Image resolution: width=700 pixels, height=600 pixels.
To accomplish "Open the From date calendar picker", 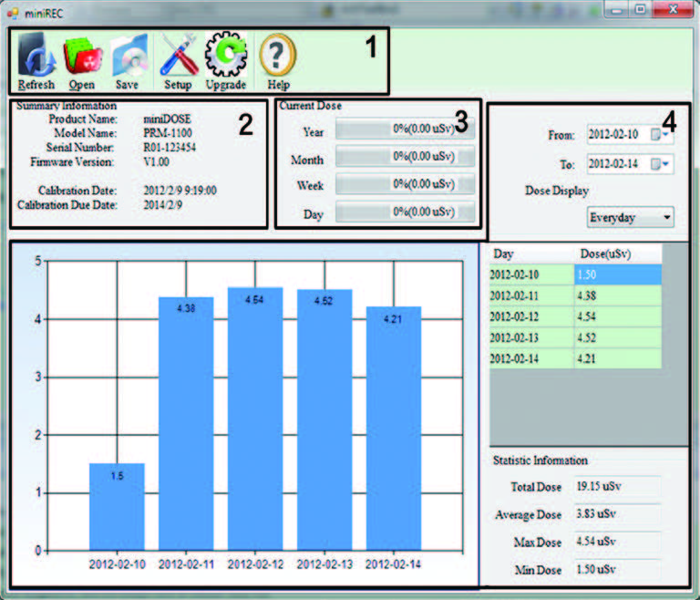I will tap(661, 135).
